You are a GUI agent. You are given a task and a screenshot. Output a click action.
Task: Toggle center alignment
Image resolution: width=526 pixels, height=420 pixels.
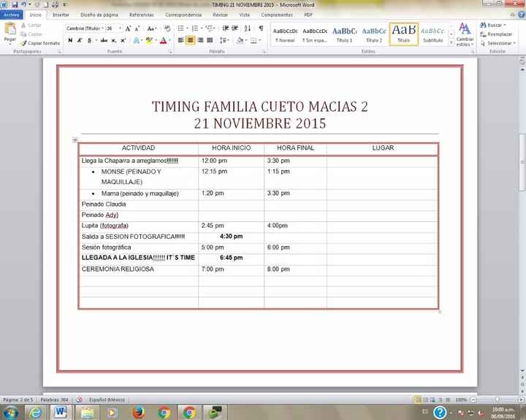coord(190,40)
